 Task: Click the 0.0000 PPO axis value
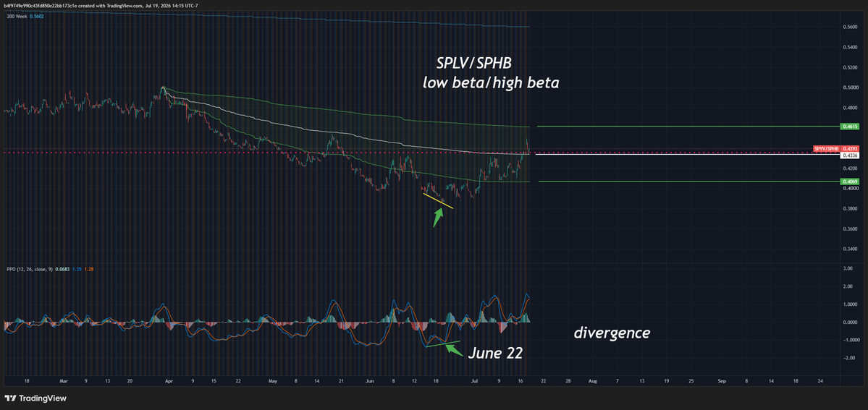coord(851,322)
